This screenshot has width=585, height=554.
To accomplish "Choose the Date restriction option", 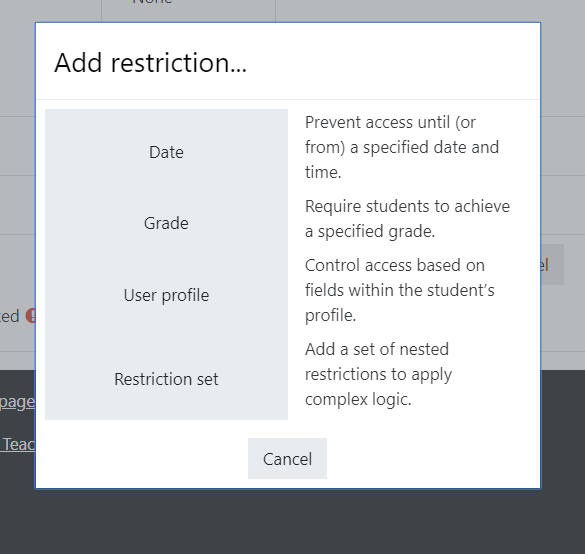I will click(166, 152).
